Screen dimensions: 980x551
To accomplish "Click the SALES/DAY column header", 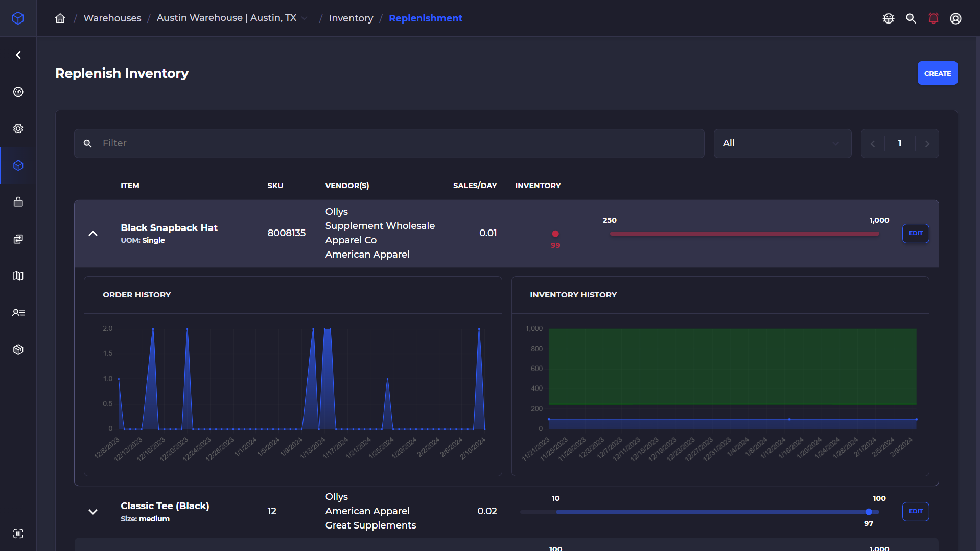I will pos(475,186).
